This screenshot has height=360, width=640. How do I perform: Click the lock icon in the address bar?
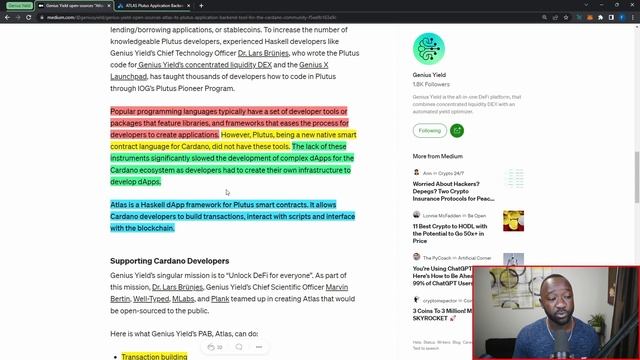[x=42, y=18]
